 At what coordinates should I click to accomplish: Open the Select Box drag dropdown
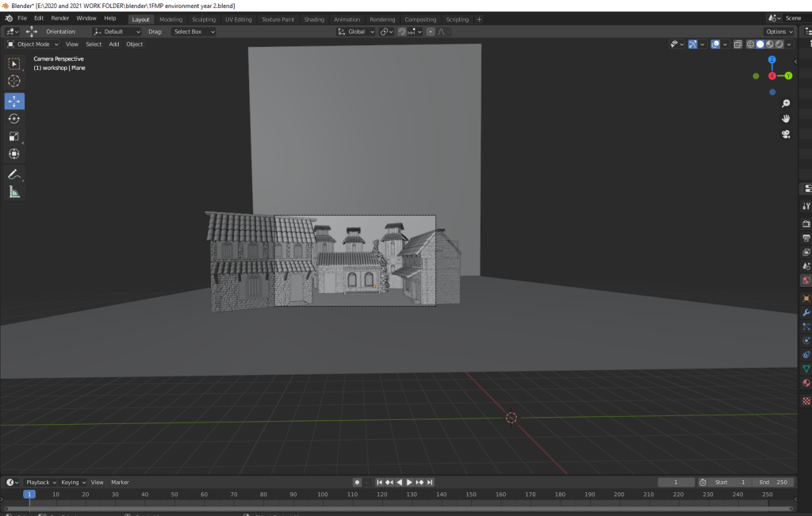pyautogui.click(x=193, y=32)
